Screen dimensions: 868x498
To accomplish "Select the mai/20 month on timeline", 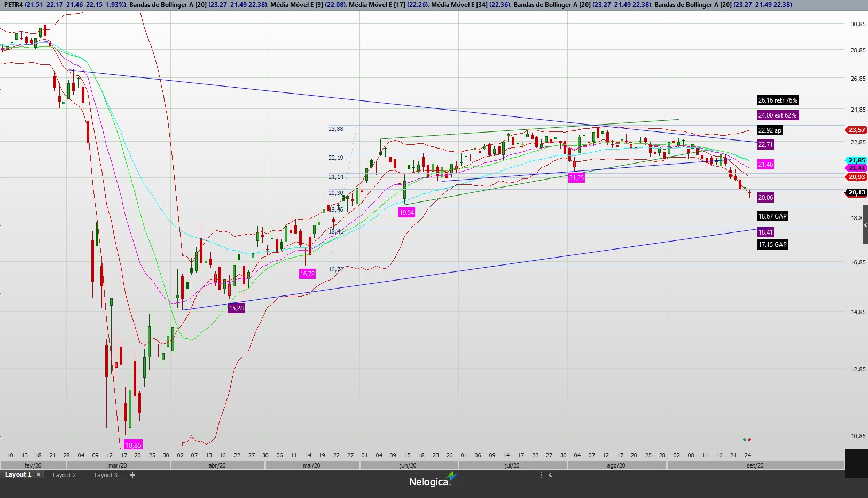I will pos(311,465).
